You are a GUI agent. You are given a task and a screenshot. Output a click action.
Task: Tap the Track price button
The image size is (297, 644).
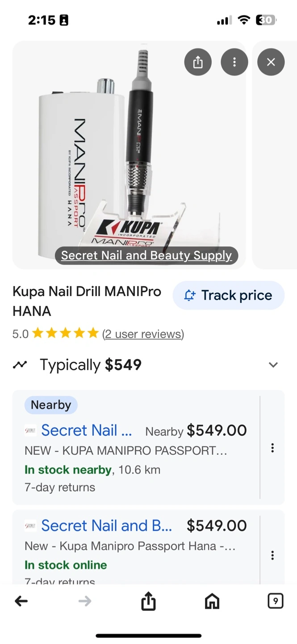pyautogui.click(x=229, y=296)
